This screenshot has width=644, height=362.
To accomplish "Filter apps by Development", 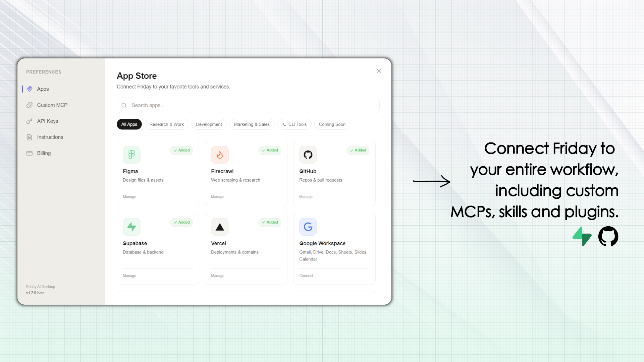I will 209,124.
